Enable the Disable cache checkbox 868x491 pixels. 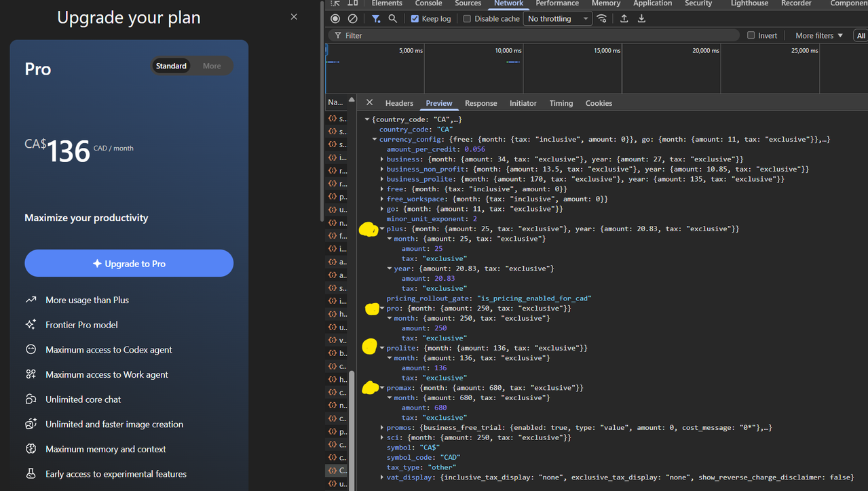(467, 19)
